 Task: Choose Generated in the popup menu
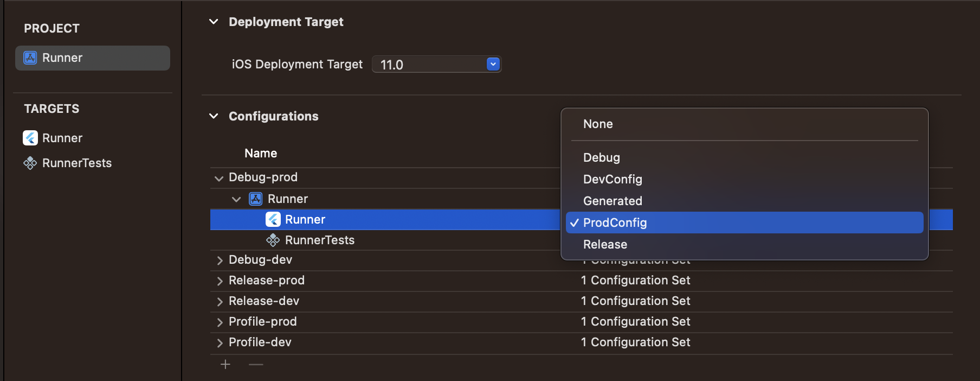pyautogui.click(x=745, y=201)
